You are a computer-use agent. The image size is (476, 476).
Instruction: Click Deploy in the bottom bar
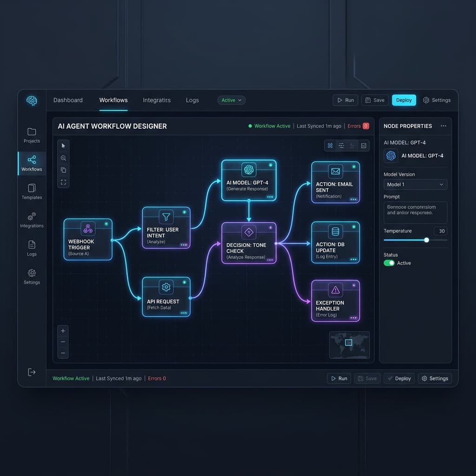pyautogui.click(x=399, y=378)
